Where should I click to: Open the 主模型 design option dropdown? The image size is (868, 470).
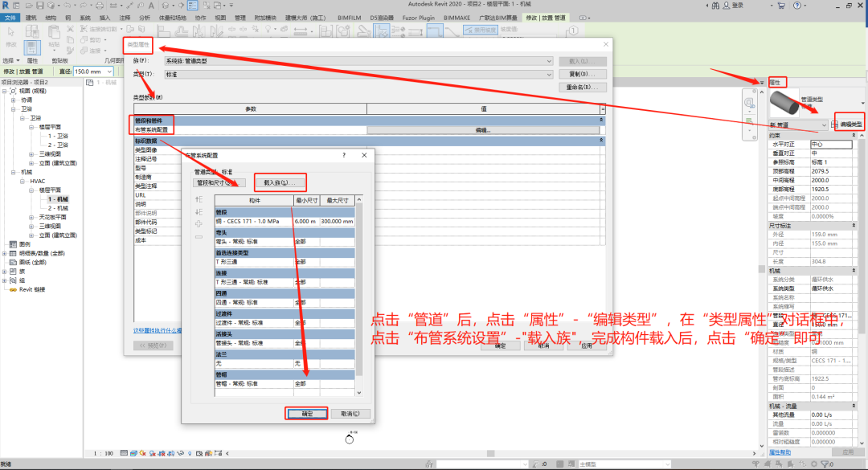pos(624,464)
